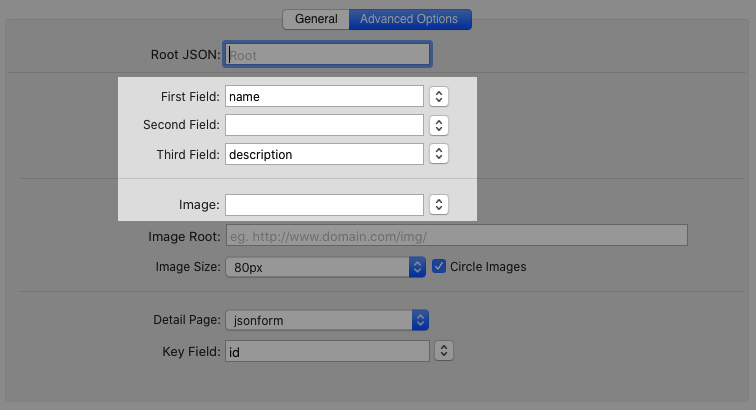
Task: Click the blue arrows on Detail Page
Action: tap(420, 320)
